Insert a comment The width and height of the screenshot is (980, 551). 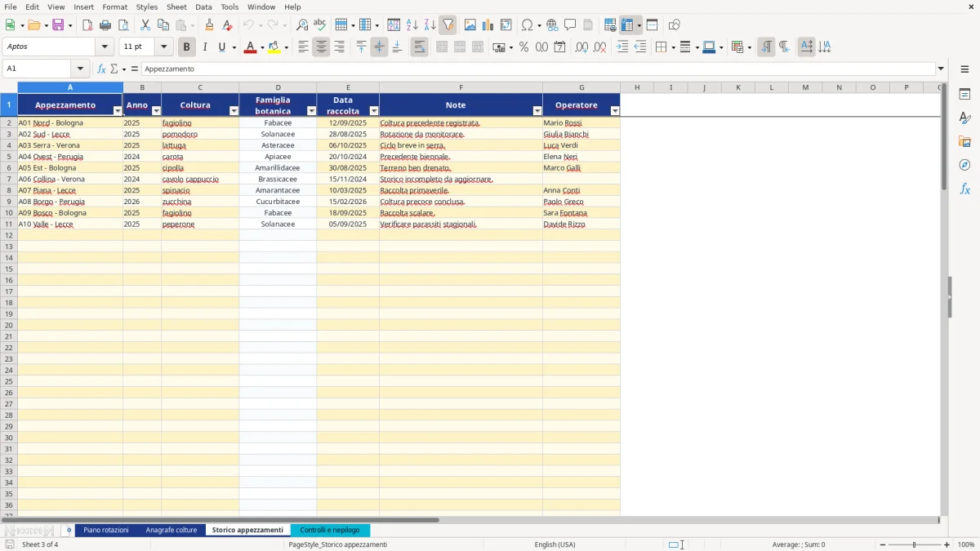pyautogui.click(x=570, y=25)
